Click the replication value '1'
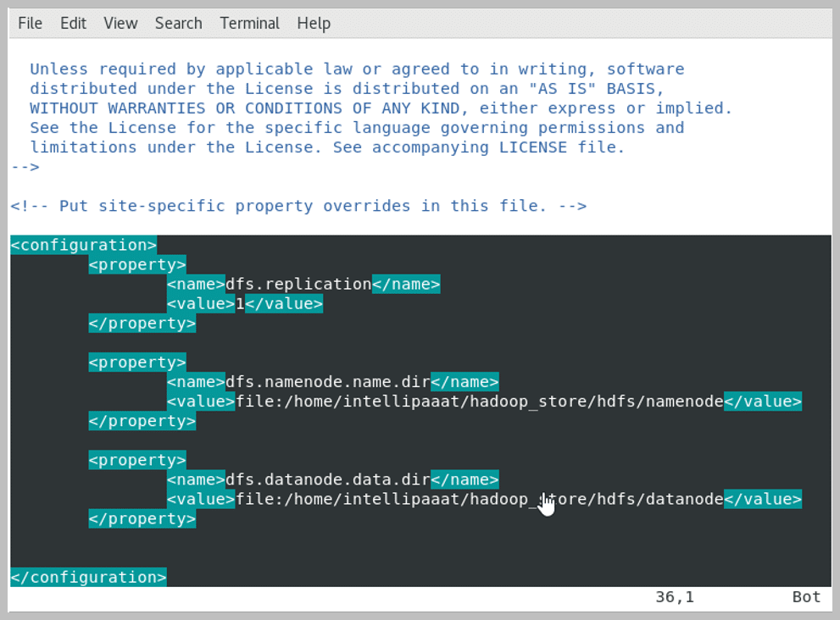 coord(240,304)
